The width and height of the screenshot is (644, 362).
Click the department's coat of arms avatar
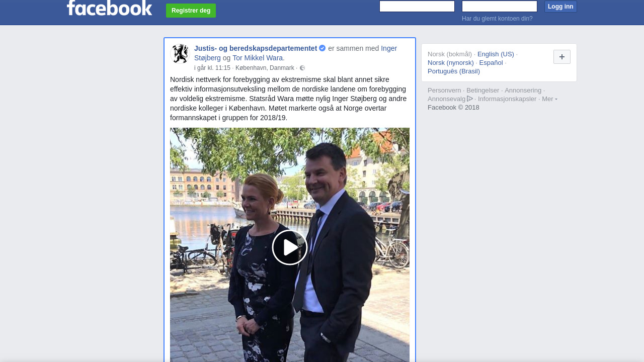[x=180, y=54]
